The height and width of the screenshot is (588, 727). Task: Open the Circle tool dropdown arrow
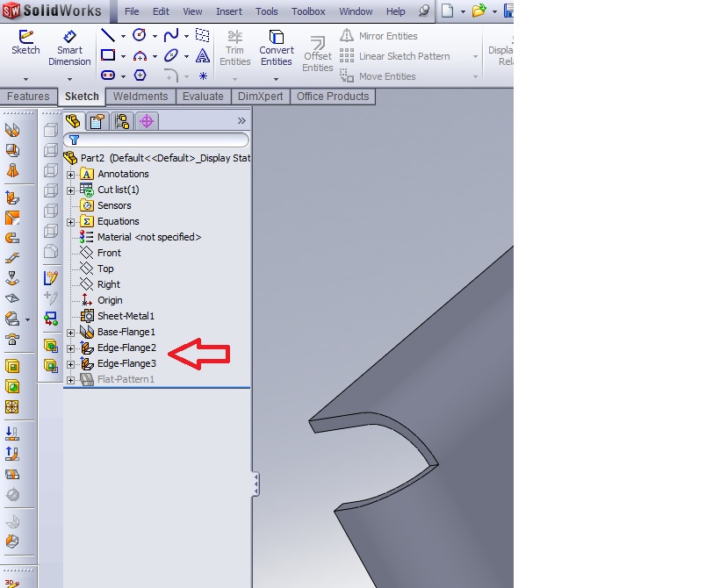click(x=155, y=36)
